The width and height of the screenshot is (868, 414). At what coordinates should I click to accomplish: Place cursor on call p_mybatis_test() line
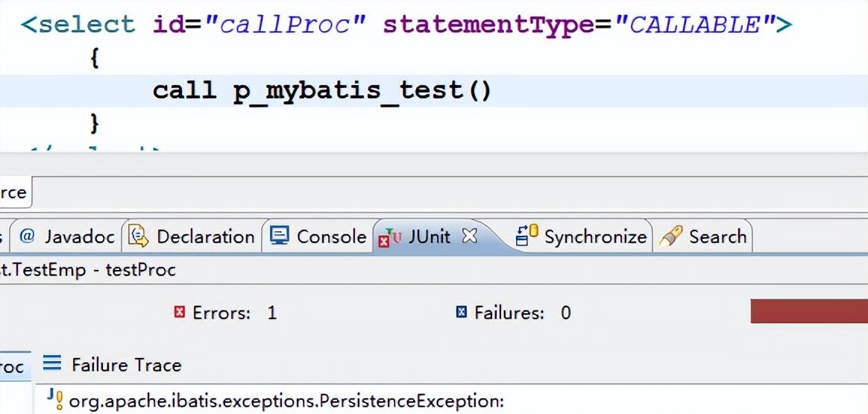click(322, 91)
